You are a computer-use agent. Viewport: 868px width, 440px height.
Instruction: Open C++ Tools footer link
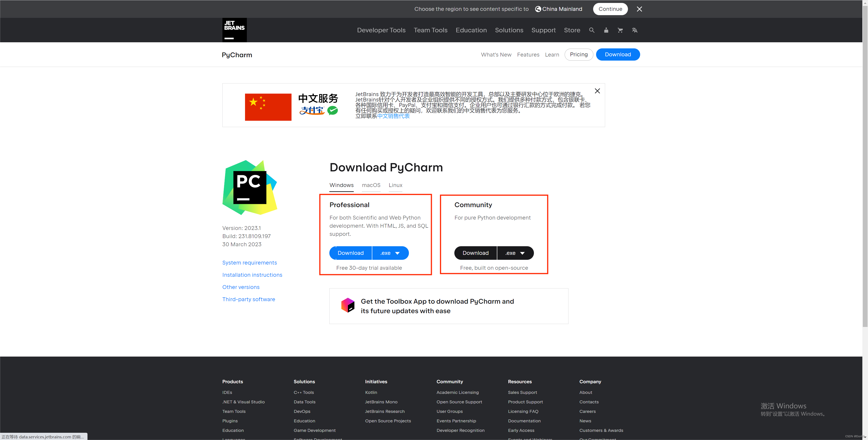point(304,393)
